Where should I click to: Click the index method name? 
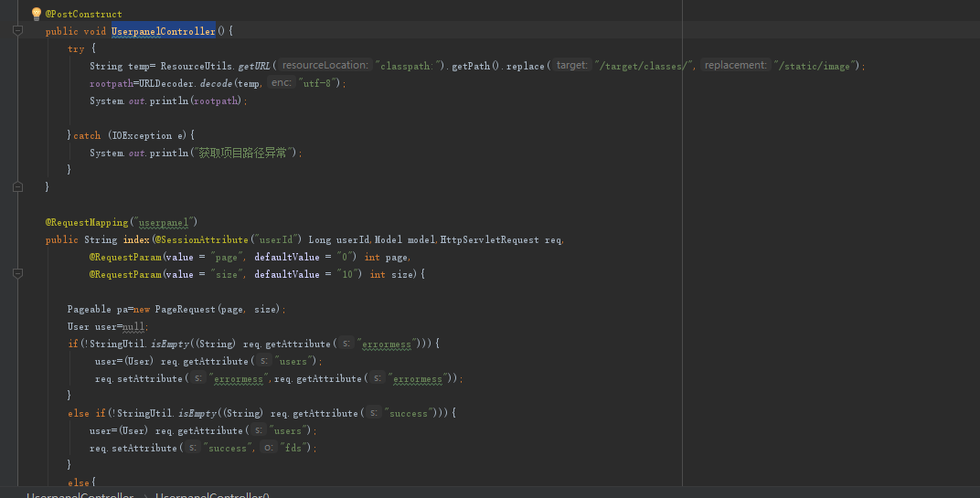(x=136, y=239)
